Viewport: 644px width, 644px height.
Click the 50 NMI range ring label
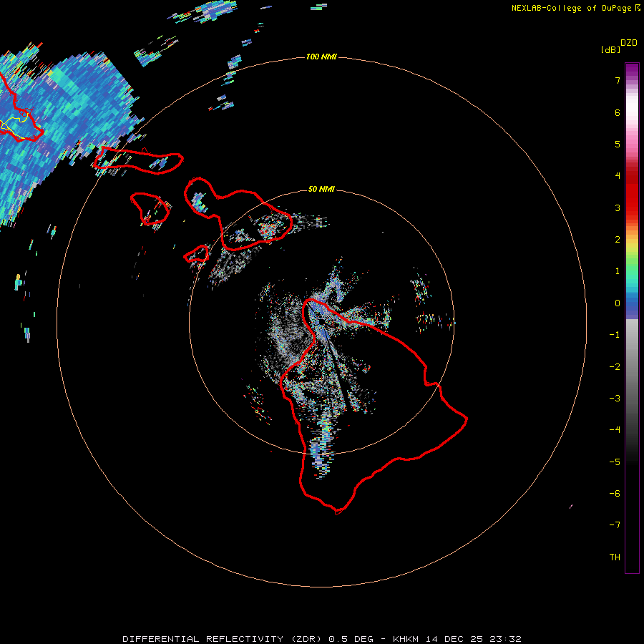(321, 189)
